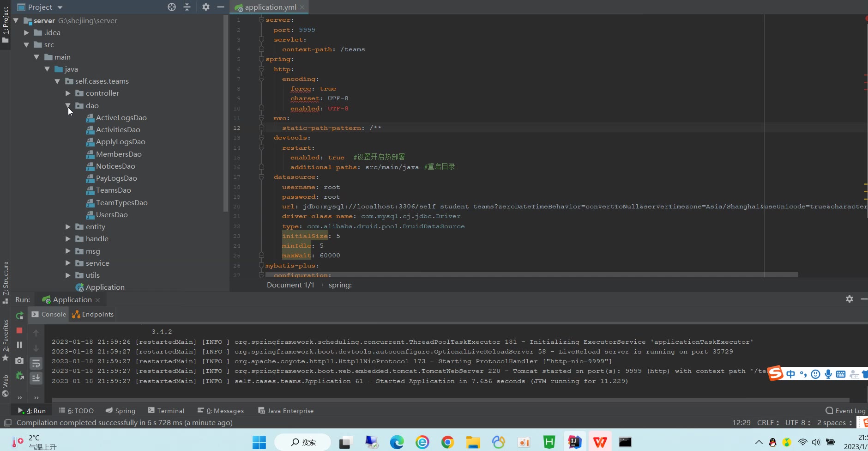Pause the program output

point(19,345)
